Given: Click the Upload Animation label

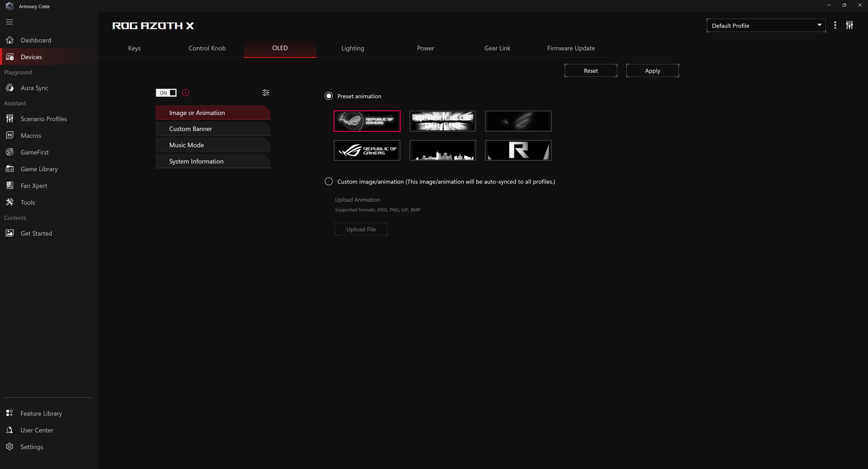Looking at the screenshot, I should pyautogui.click(x=357, y=200).
